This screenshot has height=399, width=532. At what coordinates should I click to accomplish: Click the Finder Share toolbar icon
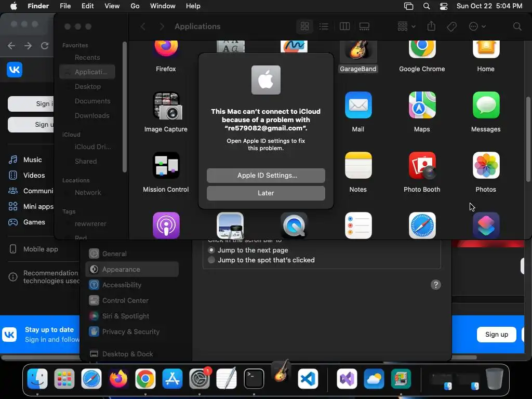(431, 26)
